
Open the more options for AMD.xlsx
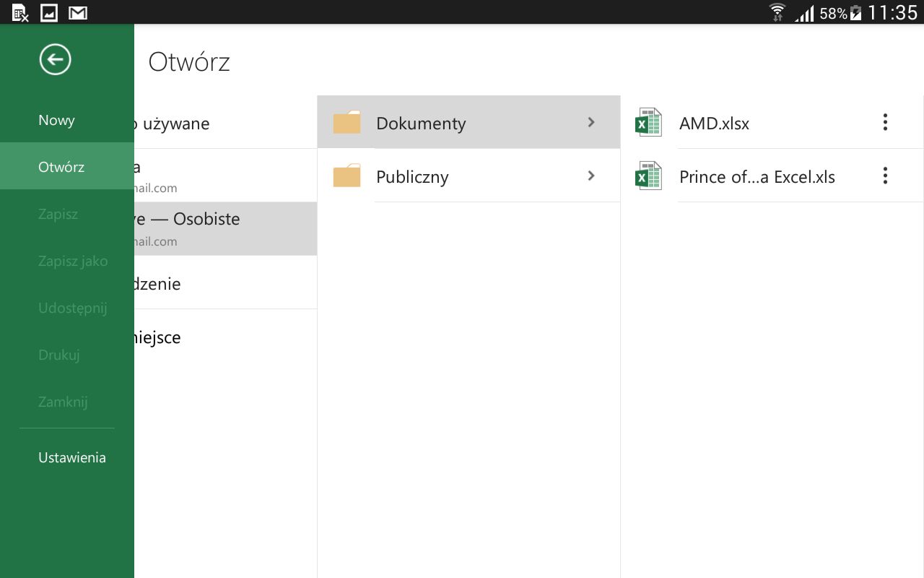(885, 123)
